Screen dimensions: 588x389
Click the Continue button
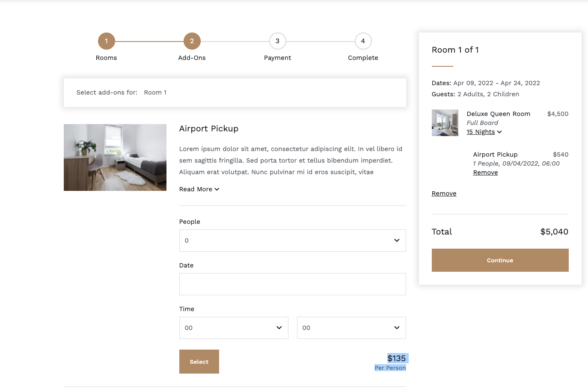point(500,260)
